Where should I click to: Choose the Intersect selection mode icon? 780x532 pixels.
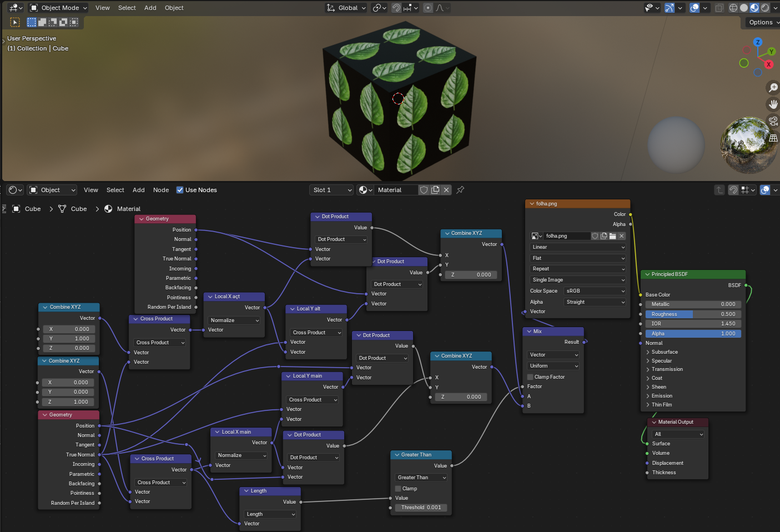click(x=74, y=22)
